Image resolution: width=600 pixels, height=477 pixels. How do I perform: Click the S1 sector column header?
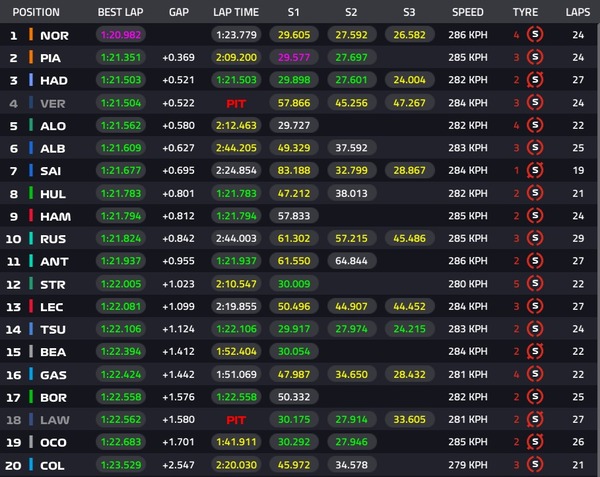pyautogui.click(x=293, y=13)
